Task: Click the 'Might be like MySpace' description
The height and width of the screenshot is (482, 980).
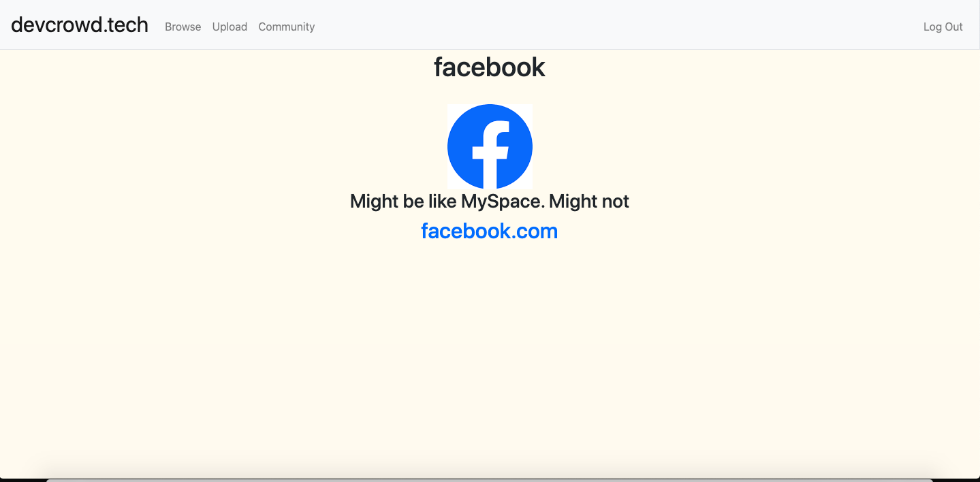Action: point(490,201)
